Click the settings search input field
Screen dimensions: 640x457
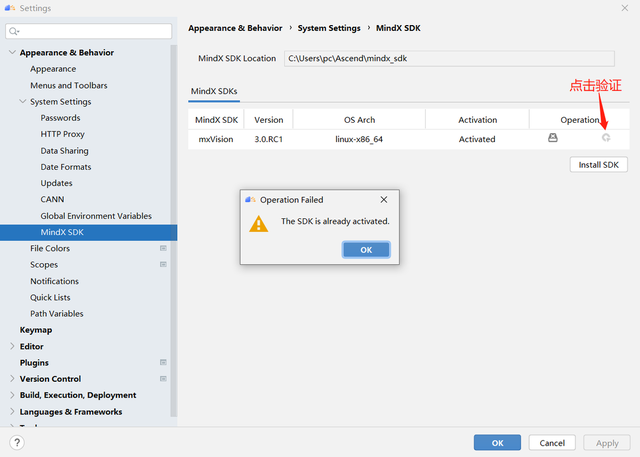(89, 31)
